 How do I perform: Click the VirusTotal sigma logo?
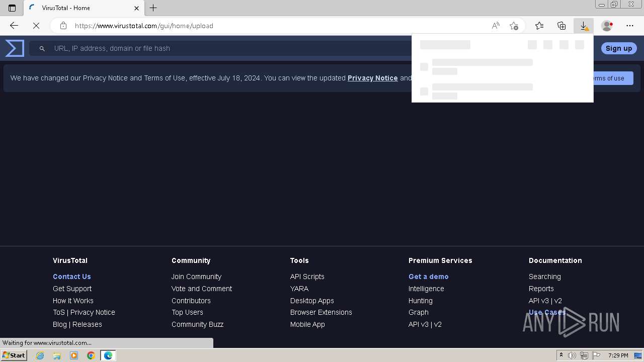click(x=15, y=48)
